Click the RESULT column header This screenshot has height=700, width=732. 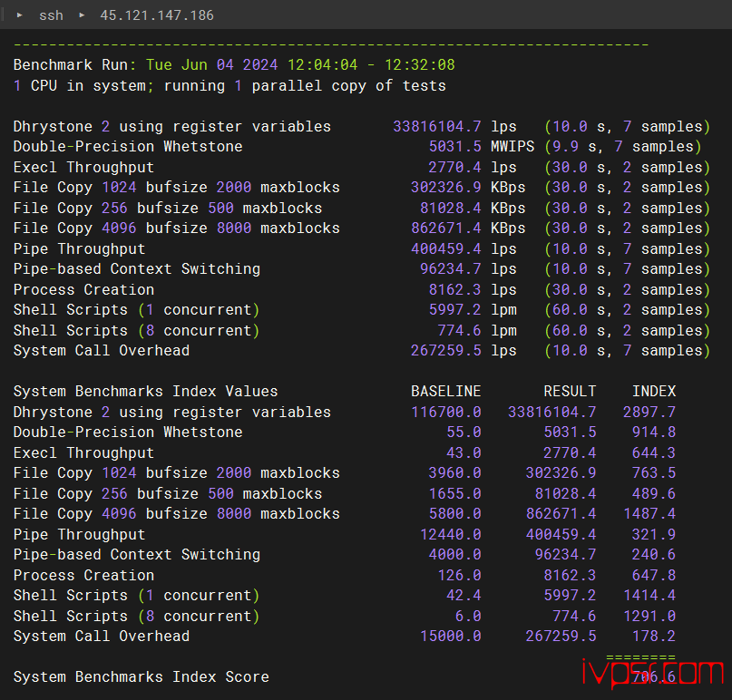(570, 391)
